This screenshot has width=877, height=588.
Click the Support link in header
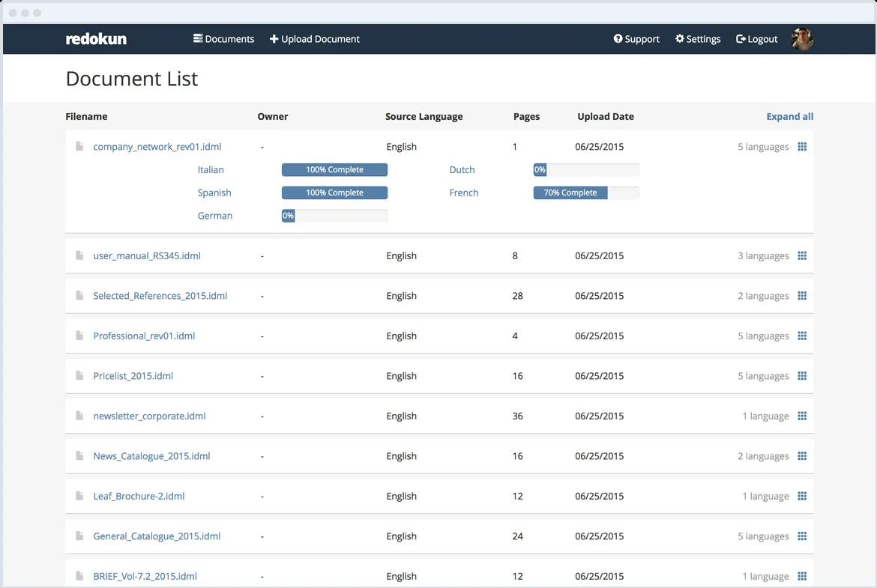point(636,39)
